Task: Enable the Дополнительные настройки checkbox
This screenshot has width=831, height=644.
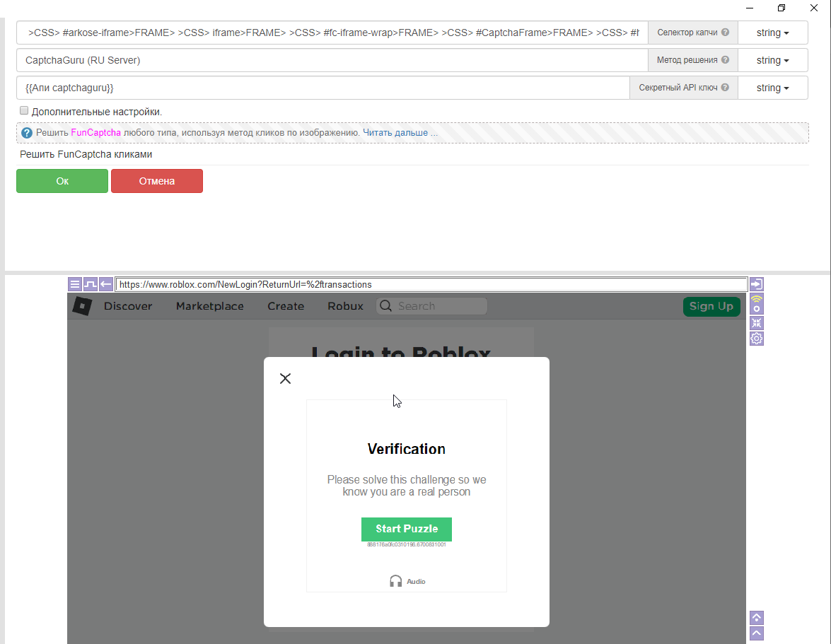Action: point(24,111)
